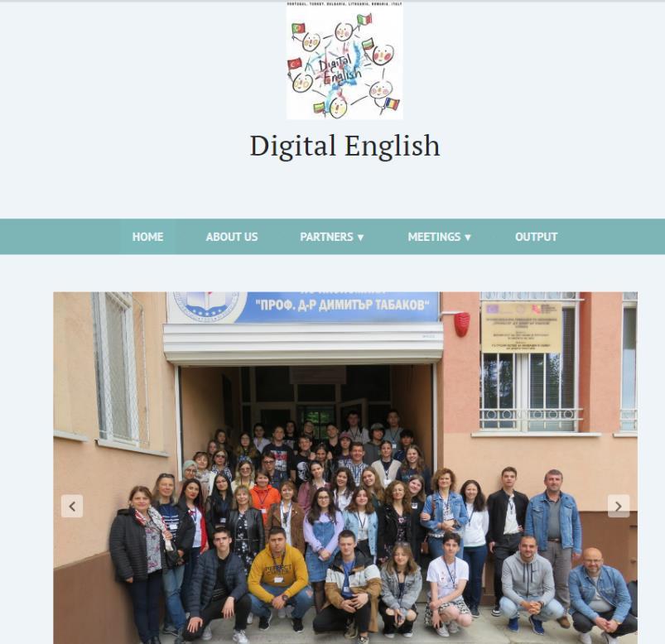The width and height of the screenshot is (665, 644).
Task: Open the OUTPUT page
Action: point(536,237)
